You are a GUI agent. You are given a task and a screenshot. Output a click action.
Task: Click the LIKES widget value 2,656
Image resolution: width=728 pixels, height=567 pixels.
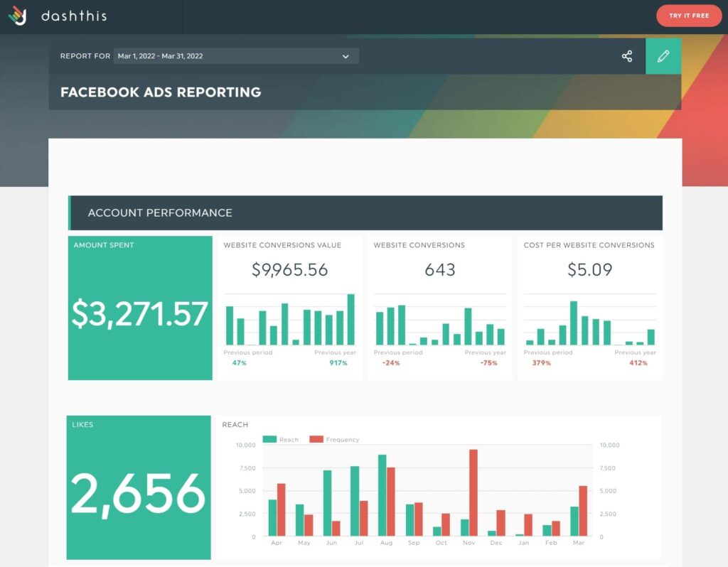tap(138, 494)
